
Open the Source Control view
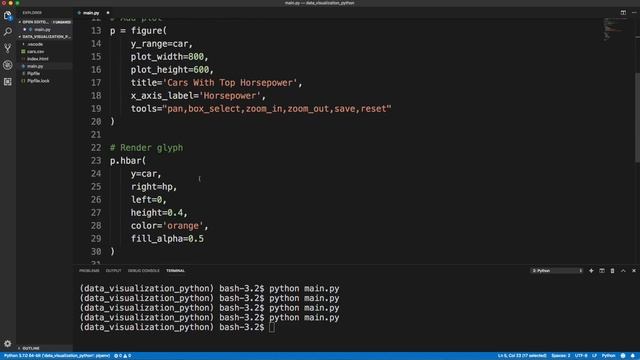click(x=7, y=48)
